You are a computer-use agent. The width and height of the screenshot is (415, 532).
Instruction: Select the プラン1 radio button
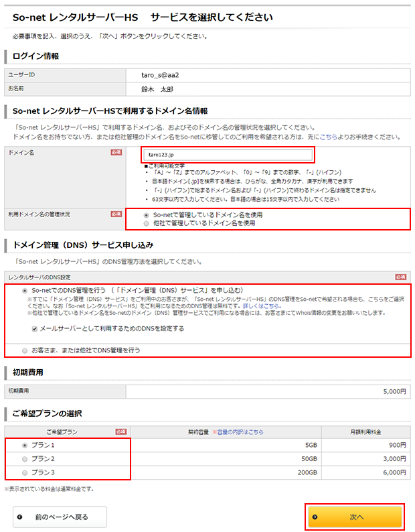coord(25,445)
